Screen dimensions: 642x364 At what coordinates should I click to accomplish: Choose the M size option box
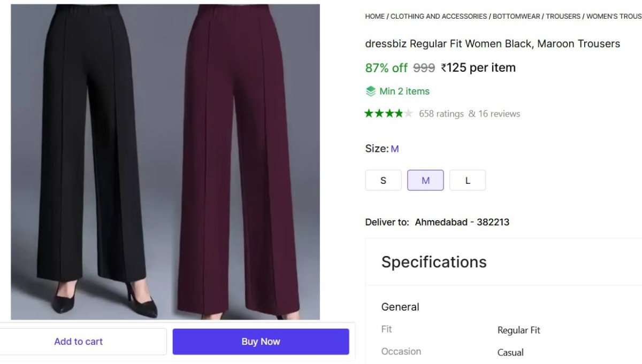[425, 180]
